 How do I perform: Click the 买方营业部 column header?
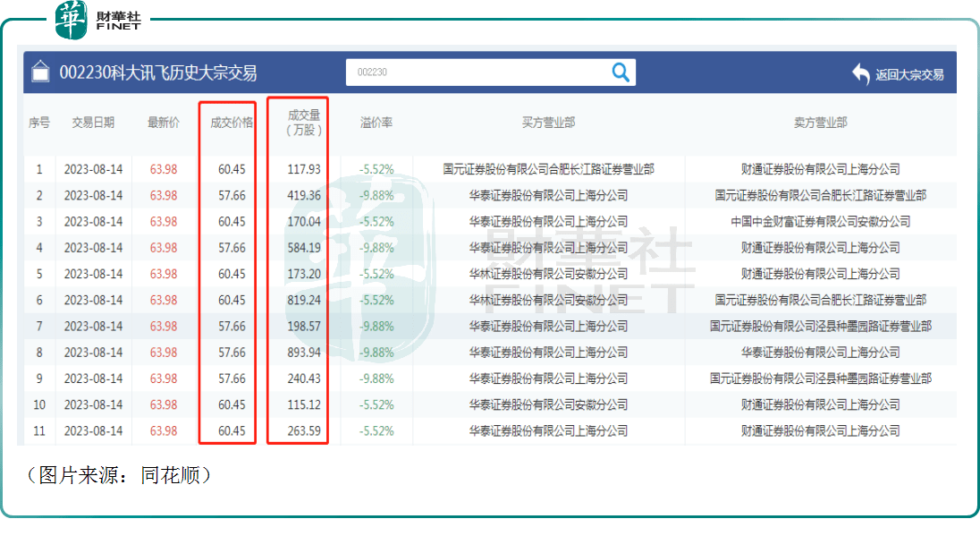point(548,123)
